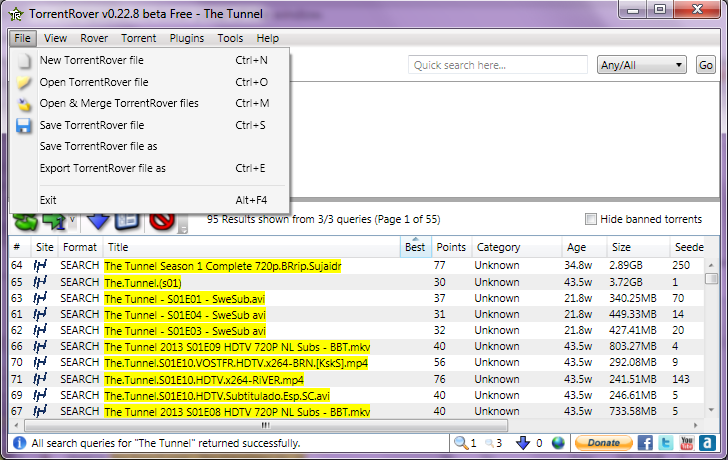
Task: Open the Rover menu
Action: coord(94,38)
